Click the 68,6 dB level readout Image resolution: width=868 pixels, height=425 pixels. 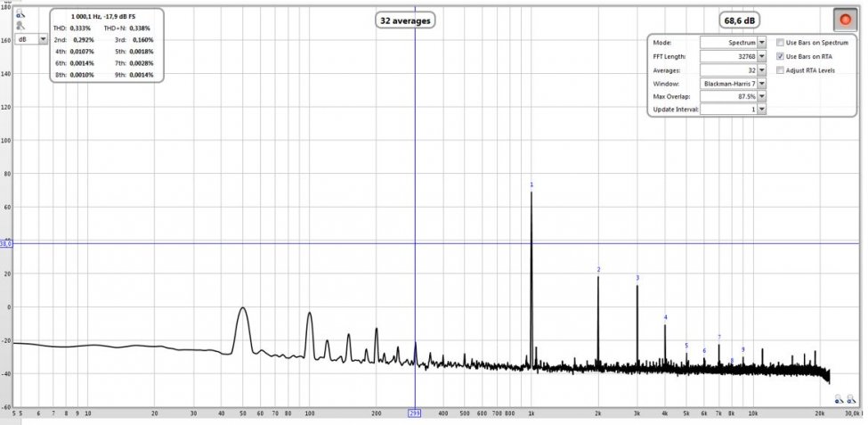click(739, 21)
